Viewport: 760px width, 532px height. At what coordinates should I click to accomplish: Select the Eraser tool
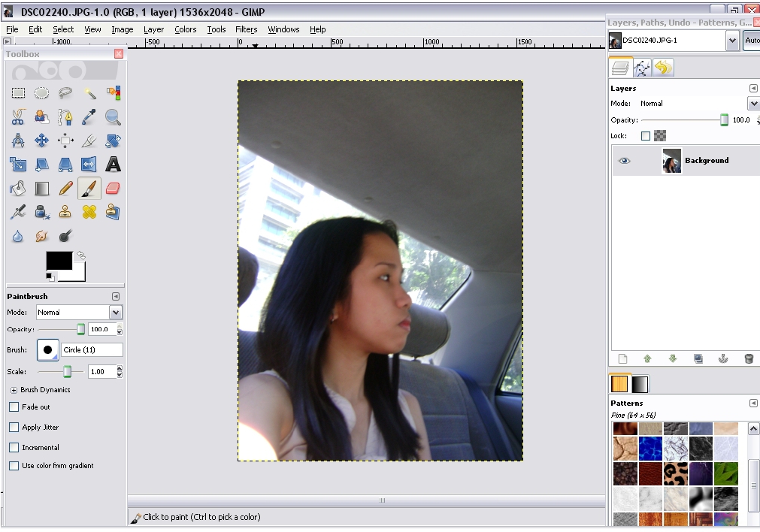click(x=113, y=189)
